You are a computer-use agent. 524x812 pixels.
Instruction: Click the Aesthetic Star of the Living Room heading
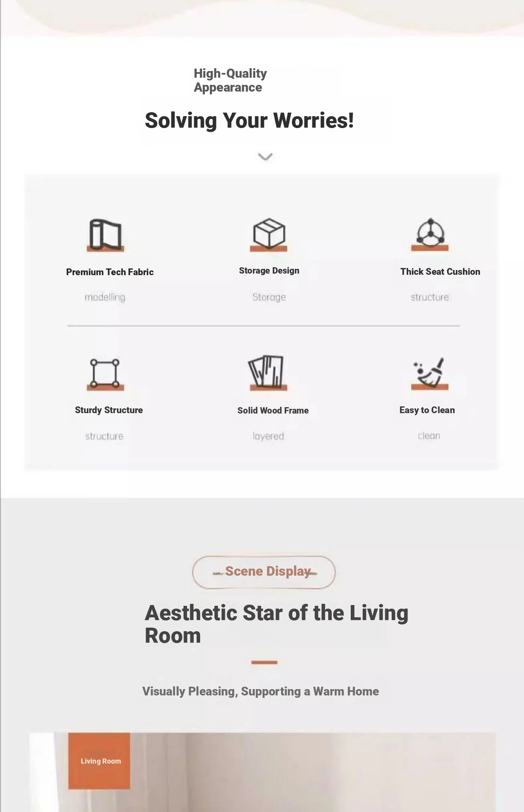(x=276, y=624)
